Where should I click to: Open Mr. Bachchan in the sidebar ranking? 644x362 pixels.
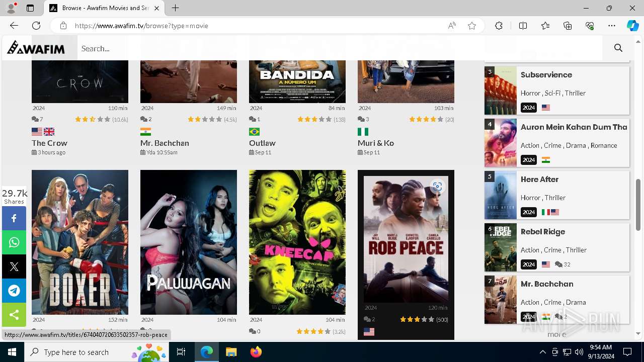coord(547,284)
